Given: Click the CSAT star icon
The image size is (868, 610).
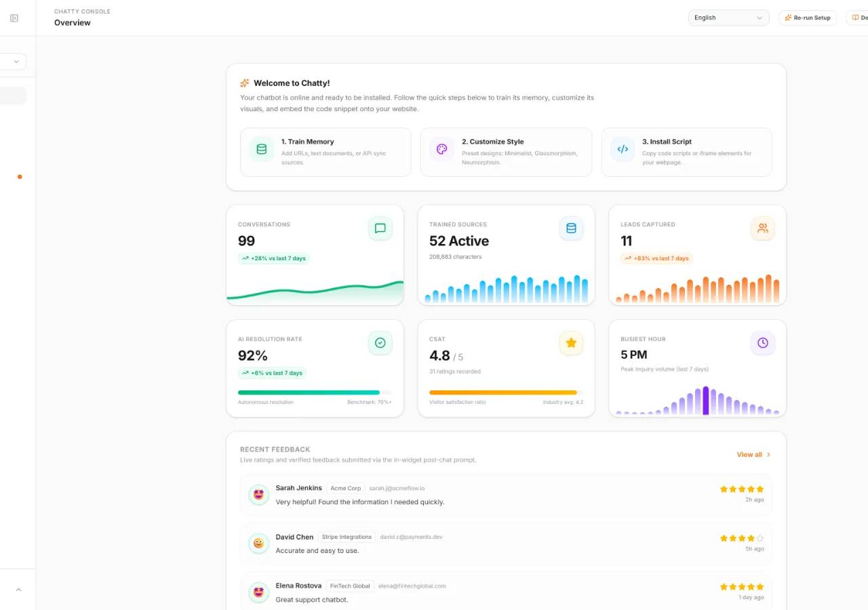Looking at the screenshot, I should [571, 343].
